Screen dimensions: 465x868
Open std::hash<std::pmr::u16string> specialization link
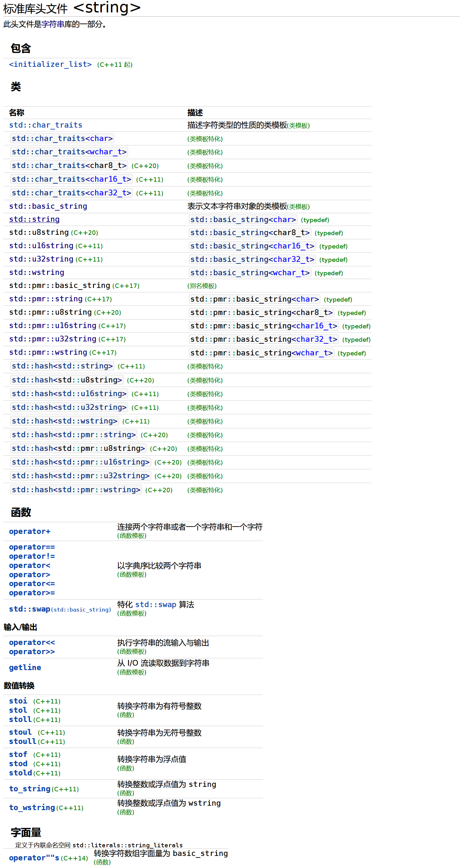coord(81,462)
